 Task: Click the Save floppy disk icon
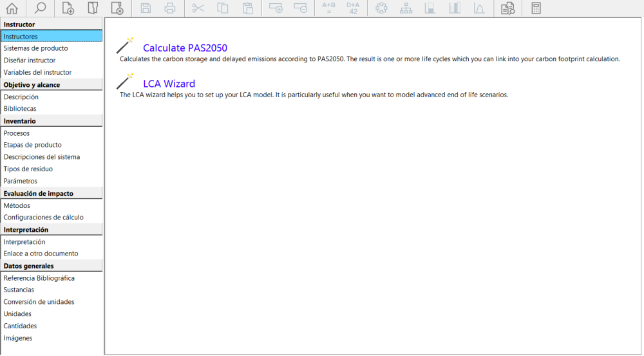coord(146,8)
